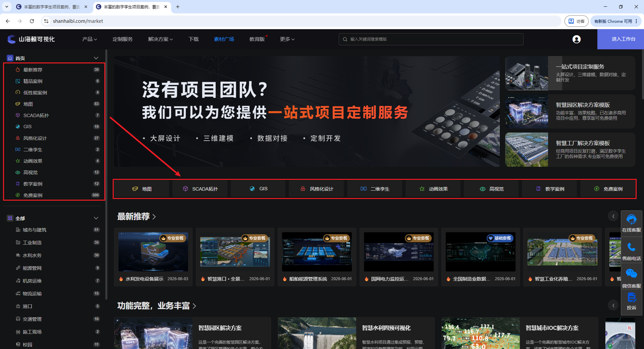Open 定制服务 in top navigation
The width and height of the screenshot is (644, 349).
coord(122,39)
